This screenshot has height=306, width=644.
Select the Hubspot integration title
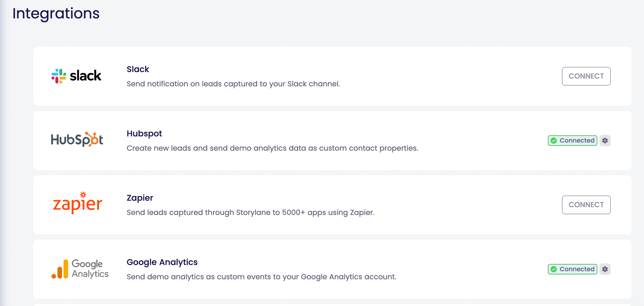144,133
